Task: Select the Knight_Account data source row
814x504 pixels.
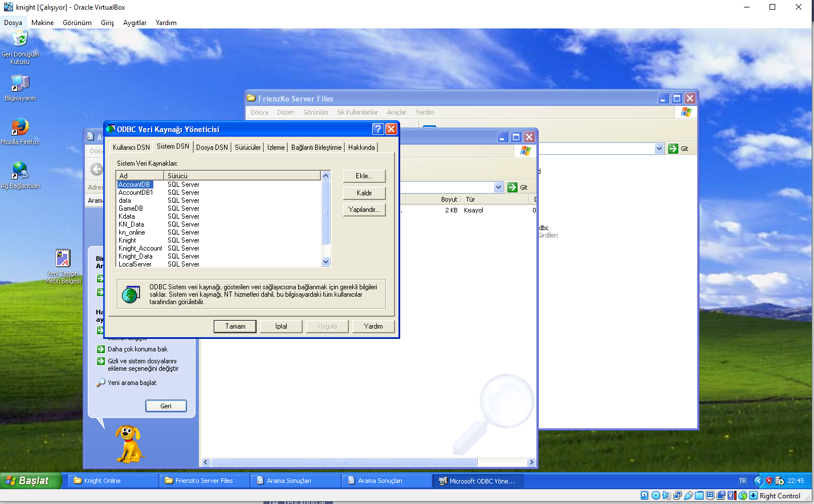Action: (x=140, y=248)
